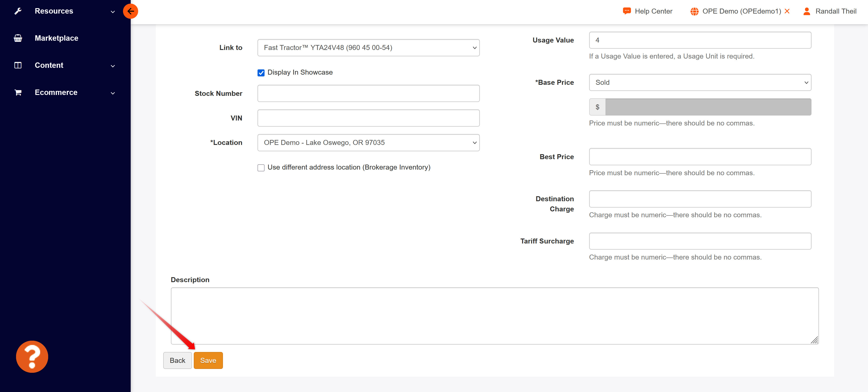Click into the Stock Number field
Viewport: 868px width, 392px height.
(x=368, y=94)
